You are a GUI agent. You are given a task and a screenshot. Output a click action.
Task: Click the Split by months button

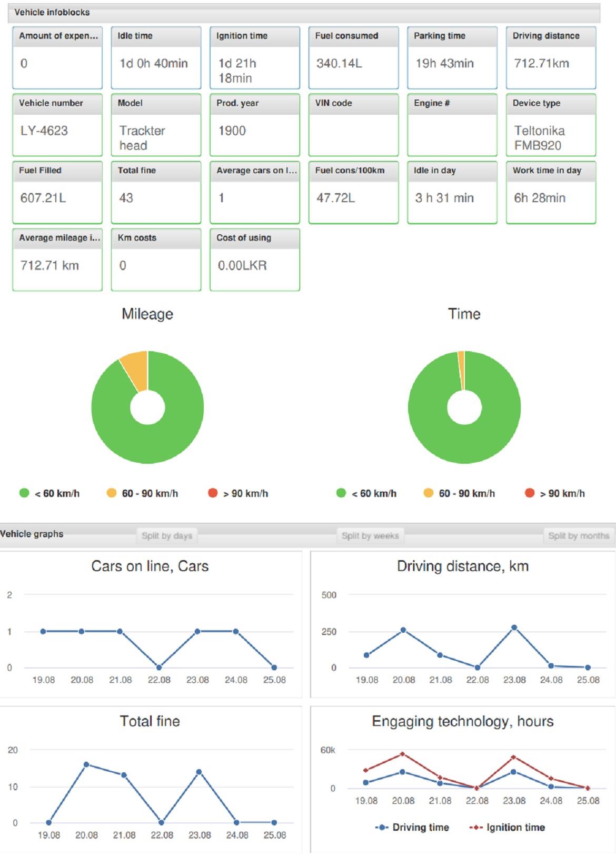coord(579,536)
